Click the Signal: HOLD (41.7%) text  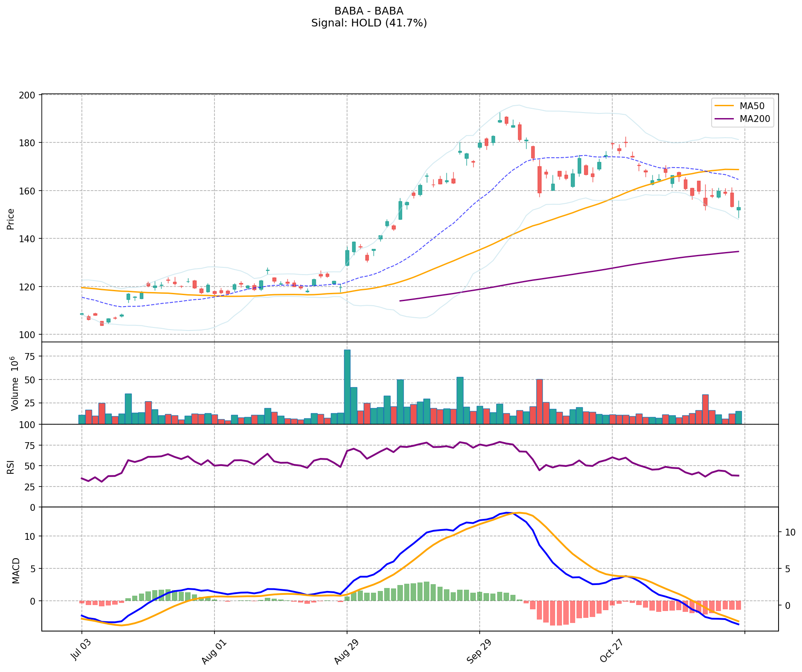point(369,23)
